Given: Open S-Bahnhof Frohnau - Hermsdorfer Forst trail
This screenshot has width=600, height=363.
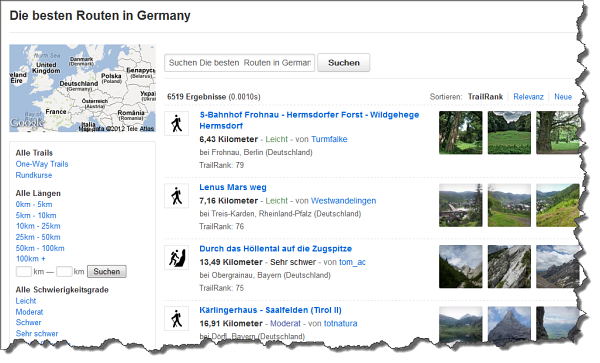Looking at the screenshot, I should (309, 120).
